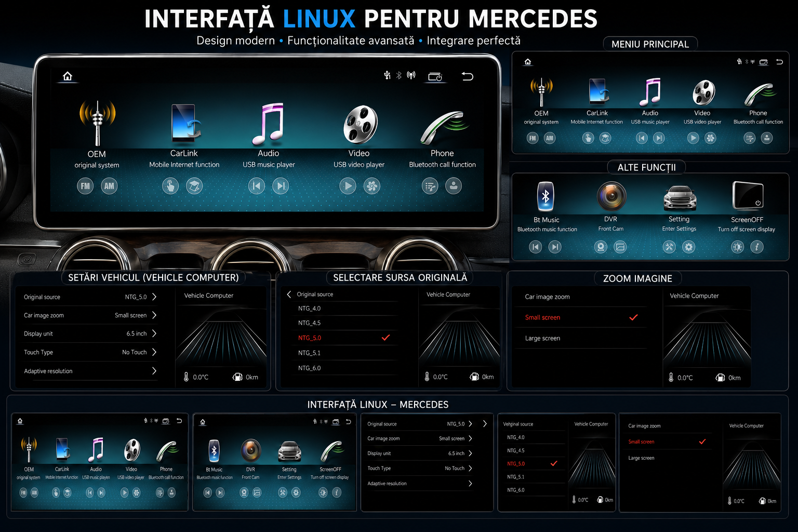798x532 pixels.
Task: Tap the back arrow in the MENIU PRINCIPAL panel
Action: click(779, 62)
